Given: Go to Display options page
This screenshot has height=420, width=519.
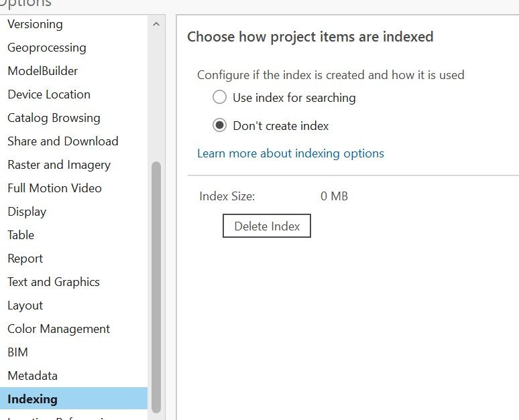Looking at the screenshot, I should [x=27, y=212].
